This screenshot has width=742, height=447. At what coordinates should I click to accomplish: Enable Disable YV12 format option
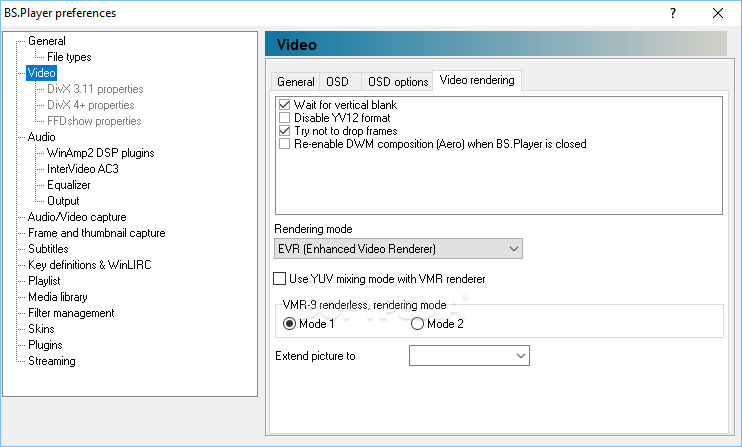click(x=284, y=118)
